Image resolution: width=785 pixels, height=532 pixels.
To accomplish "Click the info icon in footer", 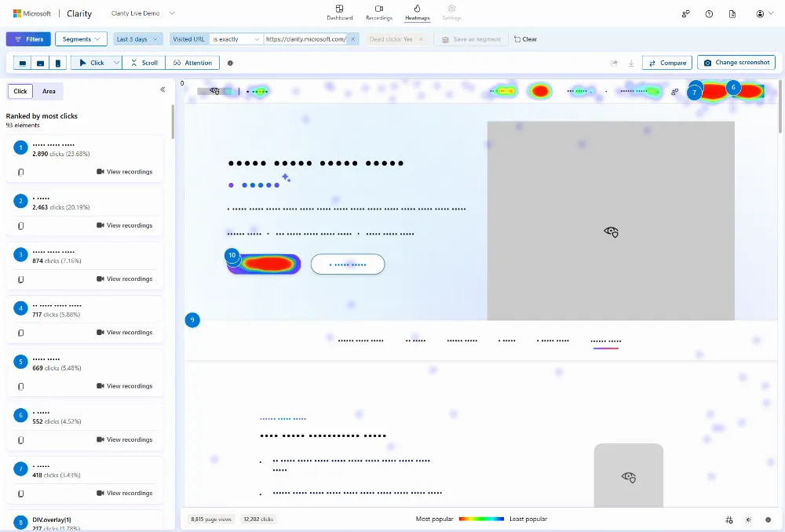I will (x=768, y=520).
